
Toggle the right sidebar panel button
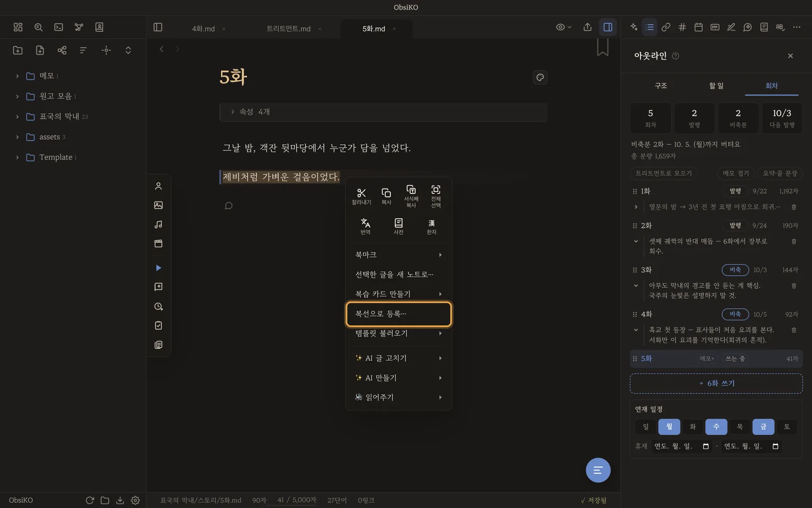(607, 27)
